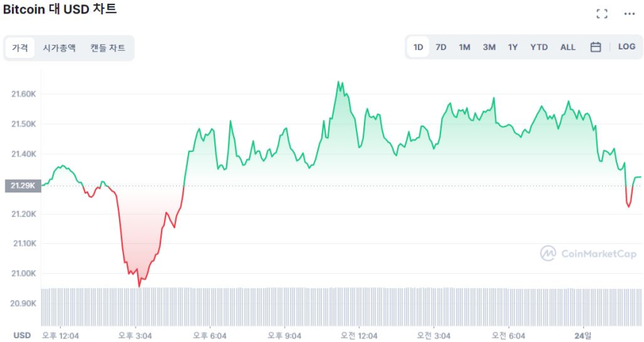The width and height of the screenshot is (644, 342).
Task: Choose the YTD time range
Action: (539, 47)
